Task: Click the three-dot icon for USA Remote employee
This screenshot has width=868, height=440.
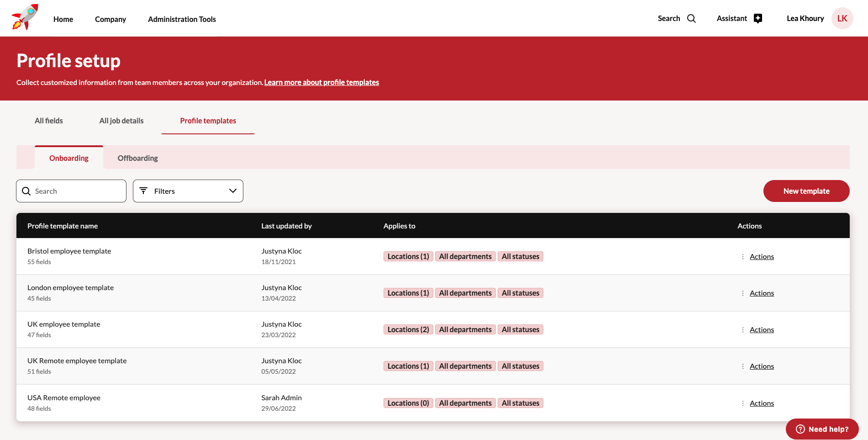Action: click(743, 403)
